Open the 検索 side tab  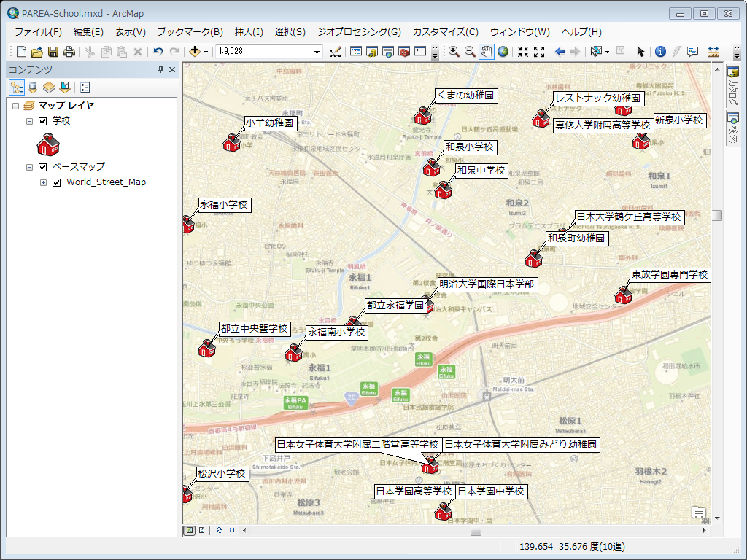(x=733, y=129)
